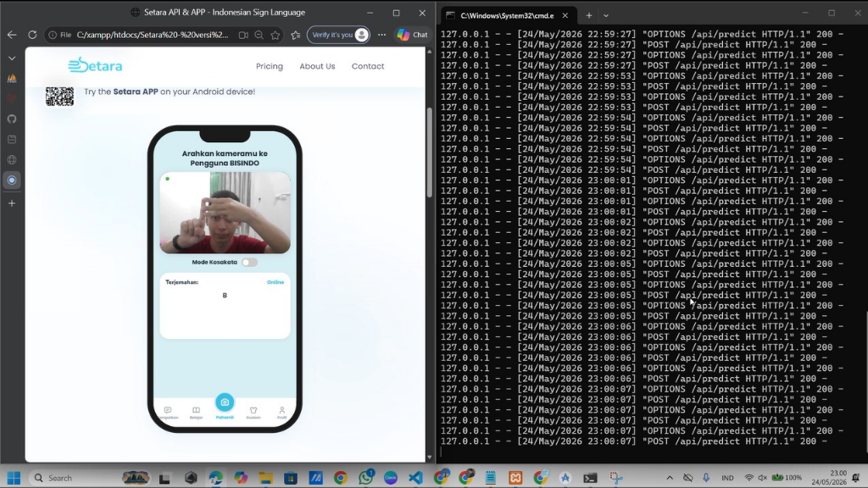Reload the Setara page
Screen dimensions: 868x488
pos(33,35)
